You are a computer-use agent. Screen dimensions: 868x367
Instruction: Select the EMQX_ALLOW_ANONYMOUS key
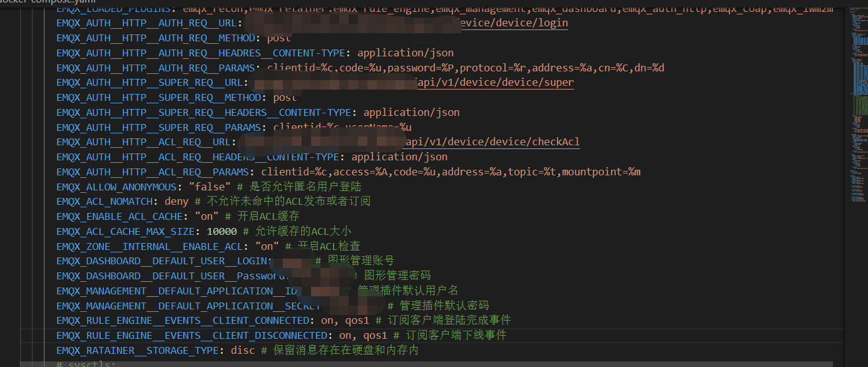pyautogui.click(x=116, y=187)
